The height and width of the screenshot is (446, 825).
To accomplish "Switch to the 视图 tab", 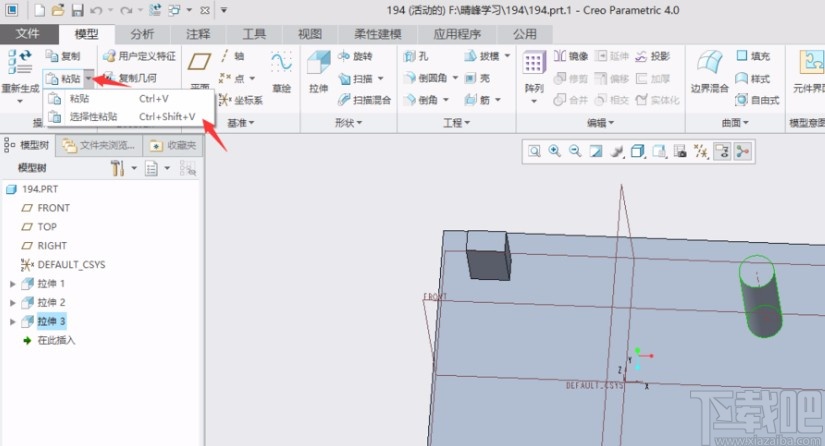I will (x=310, y=34).
